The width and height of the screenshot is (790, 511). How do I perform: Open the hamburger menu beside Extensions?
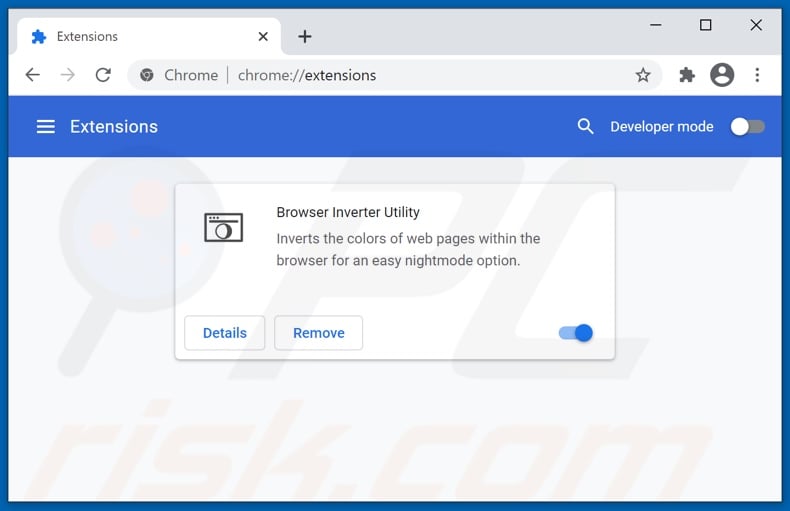click(x=46, y=126)
